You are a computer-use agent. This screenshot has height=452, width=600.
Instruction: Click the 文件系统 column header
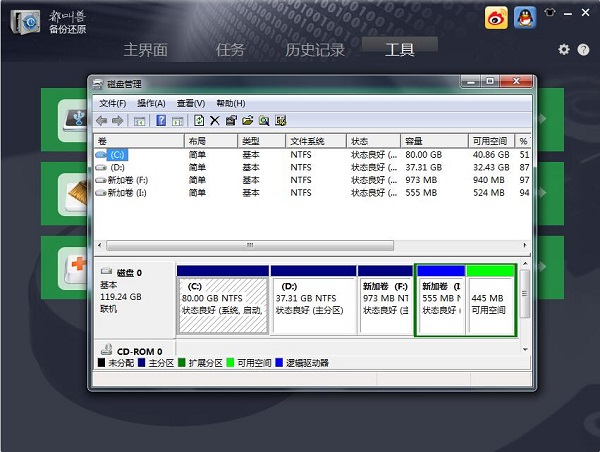(316, 141)
